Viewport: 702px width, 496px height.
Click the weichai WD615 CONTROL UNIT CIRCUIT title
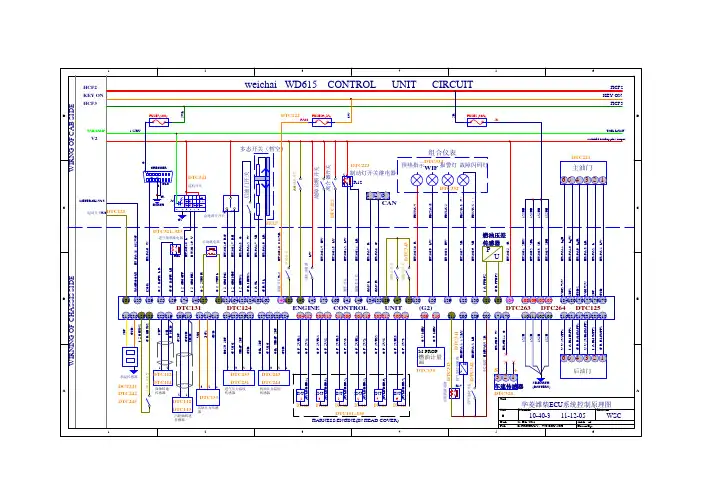pos(351,84)
